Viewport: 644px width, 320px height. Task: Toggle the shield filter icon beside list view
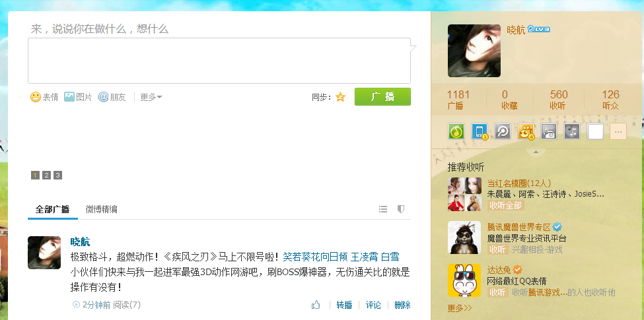click(x=401, y=209)
